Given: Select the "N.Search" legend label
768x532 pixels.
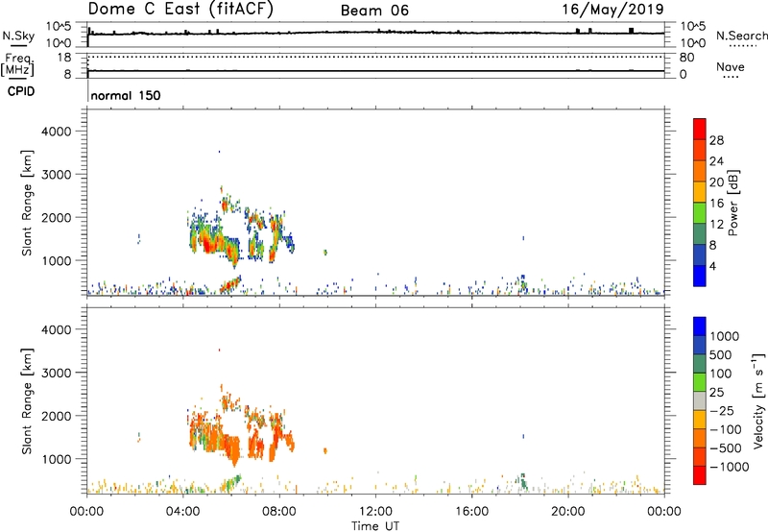Looking at the screenshot, I should tap(742, 36).
